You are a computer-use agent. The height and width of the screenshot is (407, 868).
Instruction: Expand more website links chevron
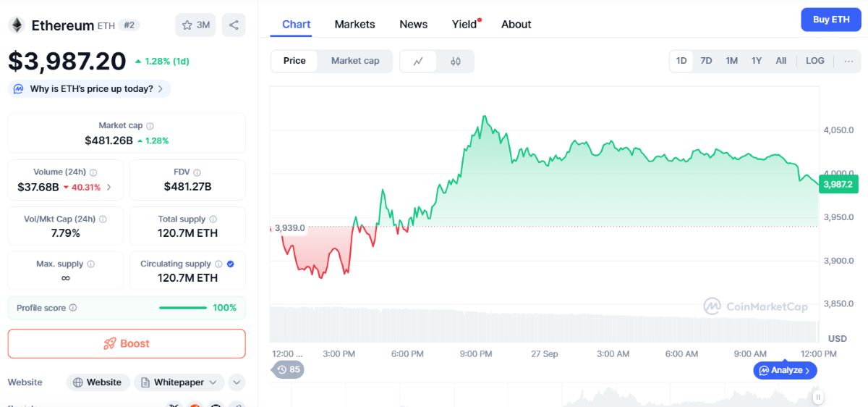pos(237,382)
